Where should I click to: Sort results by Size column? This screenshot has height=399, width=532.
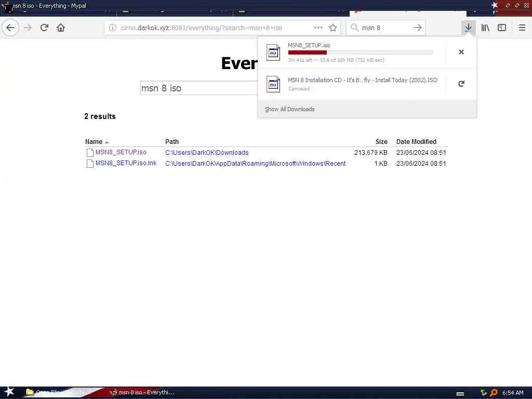coord(381,142)
